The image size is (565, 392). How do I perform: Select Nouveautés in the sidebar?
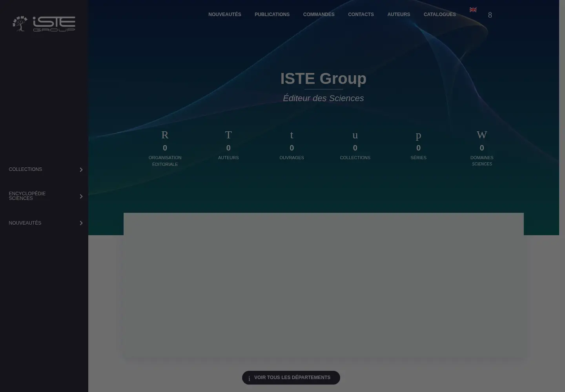point(25,223)
